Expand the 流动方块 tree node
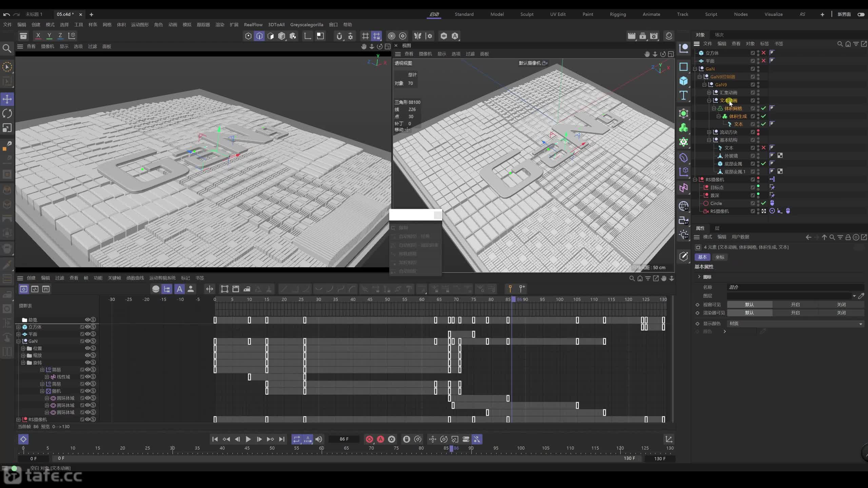 [x=709, y=132]
